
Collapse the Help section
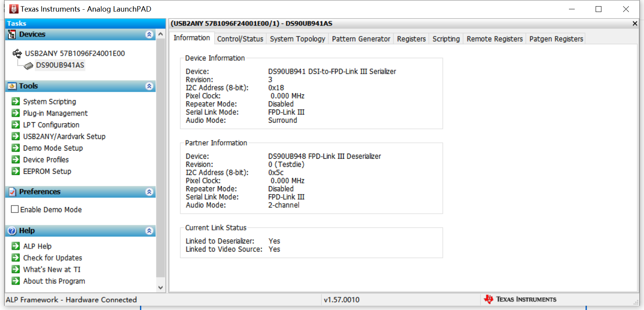click(x=149, y=231)
